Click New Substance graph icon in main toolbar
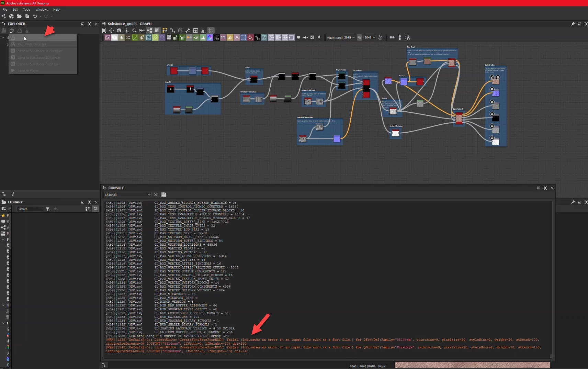The height and width of the screenshot is (369, 588). click(x=4, y=16)
